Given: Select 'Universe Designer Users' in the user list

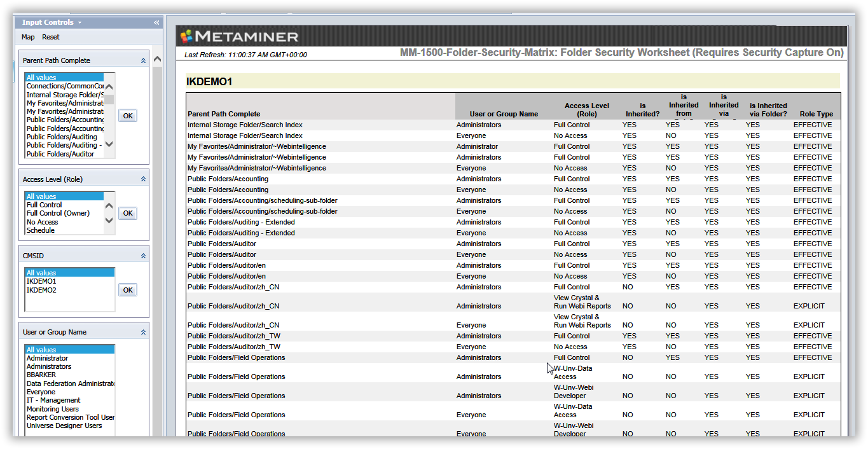Looking at the screenshot, I should pos(70,425).
